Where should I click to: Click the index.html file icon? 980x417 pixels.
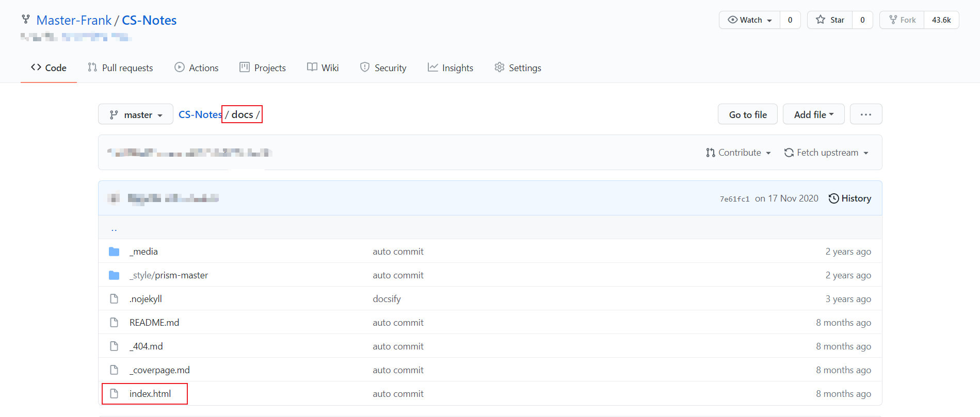click(114, 394)
